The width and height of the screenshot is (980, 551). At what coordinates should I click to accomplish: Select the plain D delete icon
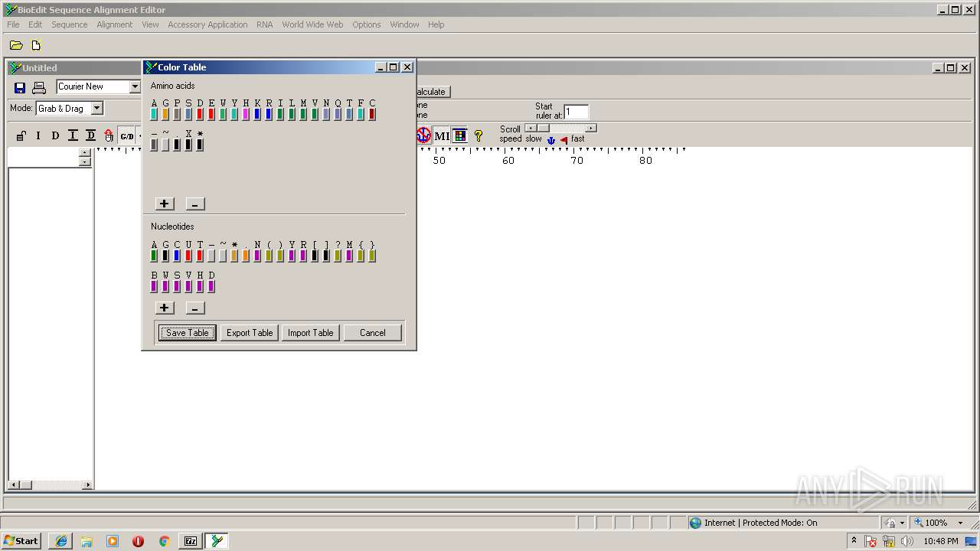coord(55,136)
